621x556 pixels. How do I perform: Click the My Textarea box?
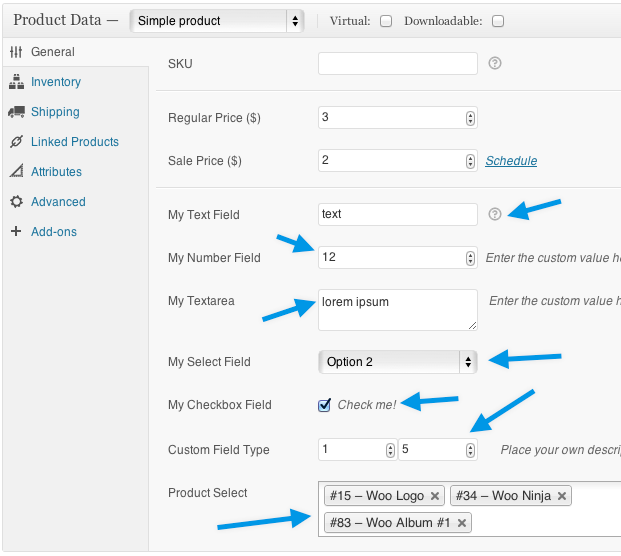[398, 310]
